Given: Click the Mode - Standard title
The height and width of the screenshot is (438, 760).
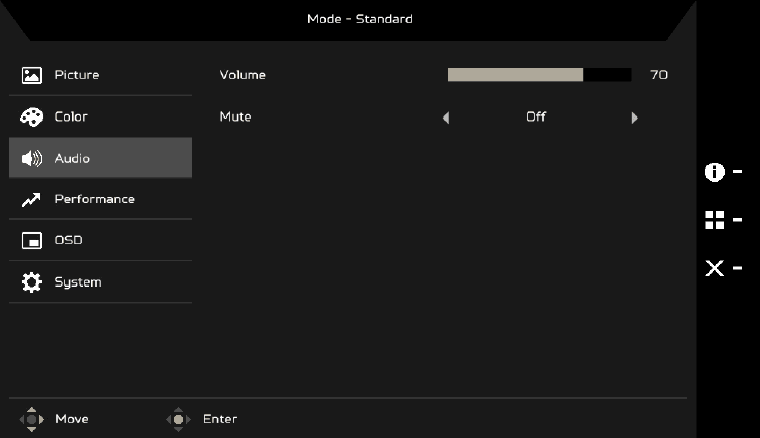Looking at the screenshot, I should [359, 19].
